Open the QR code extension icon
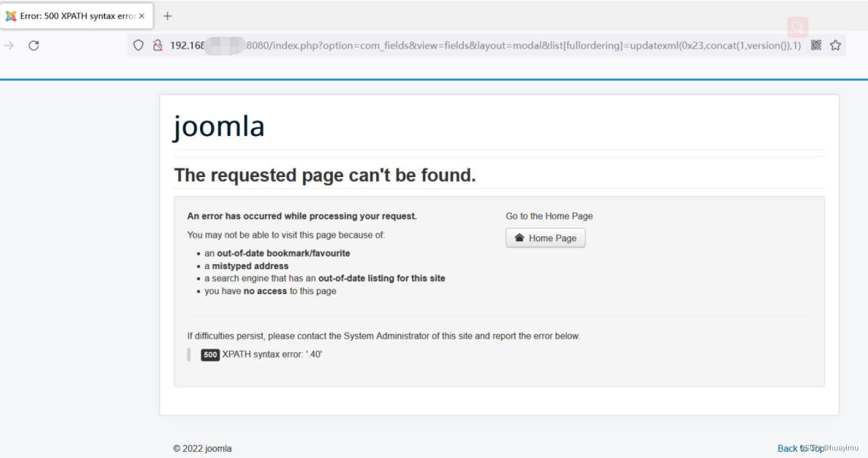Screen dimensions: 868x458 point(816,45)
